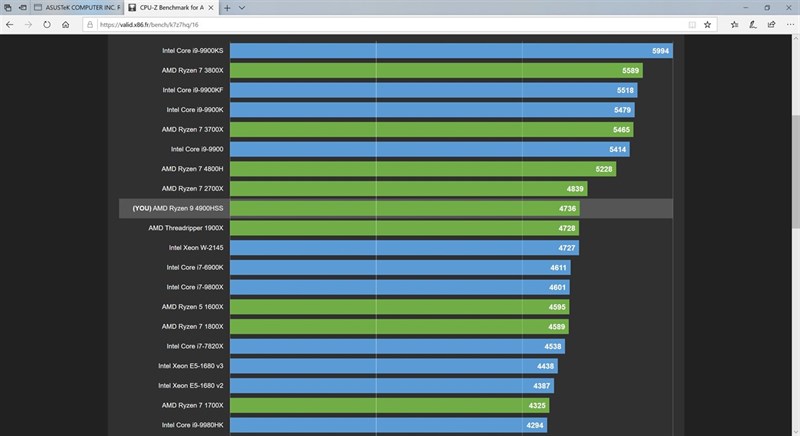The height and width of the screenshot is (436, 800).
Task: Click the 5589 score value
Action: tap(630, 71)
